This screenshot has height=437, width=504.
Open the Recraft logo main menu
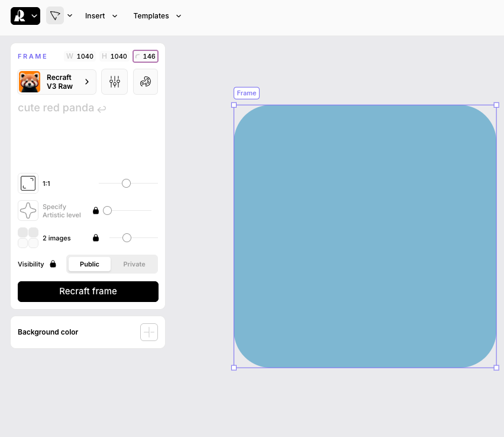coord(25,16)
